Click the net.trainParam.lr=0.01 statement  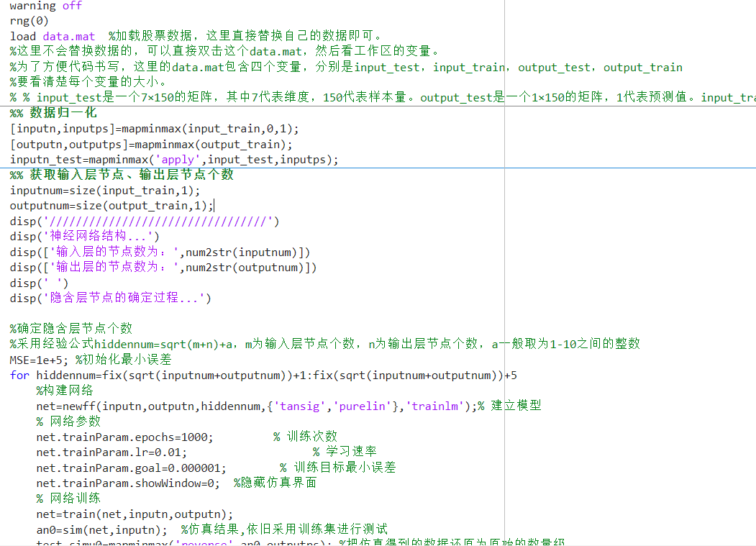click(x=111, y=452)
